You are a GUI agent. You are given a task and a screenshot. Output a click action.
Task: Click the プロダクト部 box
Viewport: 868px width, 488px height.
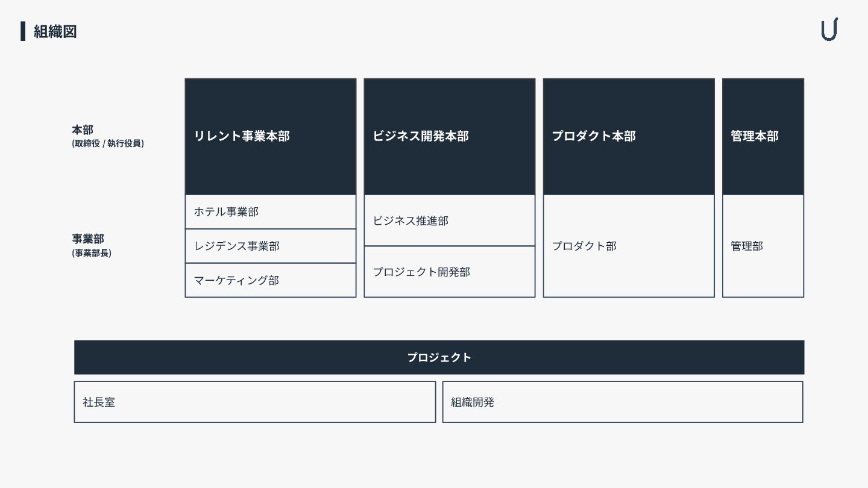coord(628,246)
